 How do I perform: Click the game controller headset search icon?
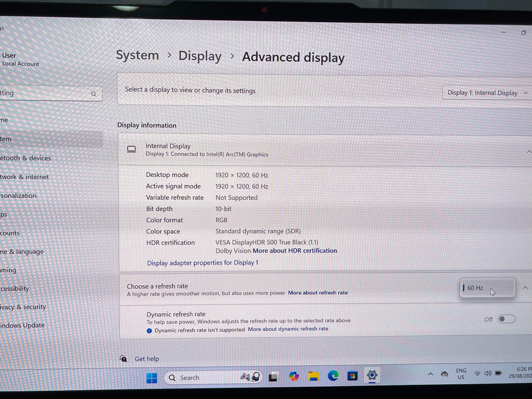[x=250, y=377]
